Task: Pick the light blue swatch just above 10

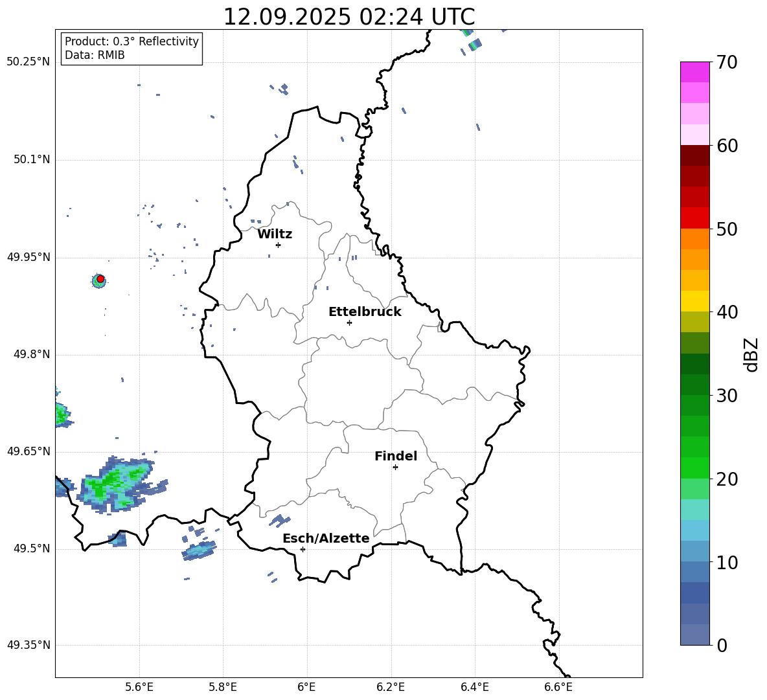Action: 694,552
